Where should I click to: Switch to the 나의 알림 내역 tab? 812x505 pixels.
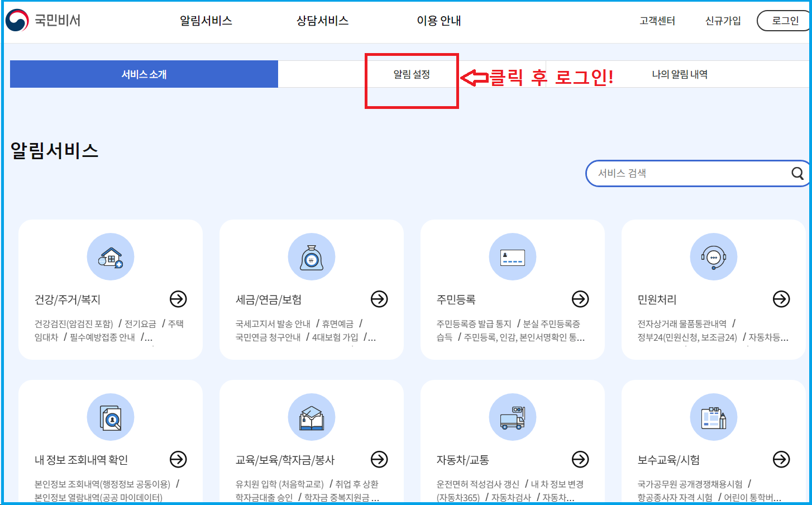(679, 74)
